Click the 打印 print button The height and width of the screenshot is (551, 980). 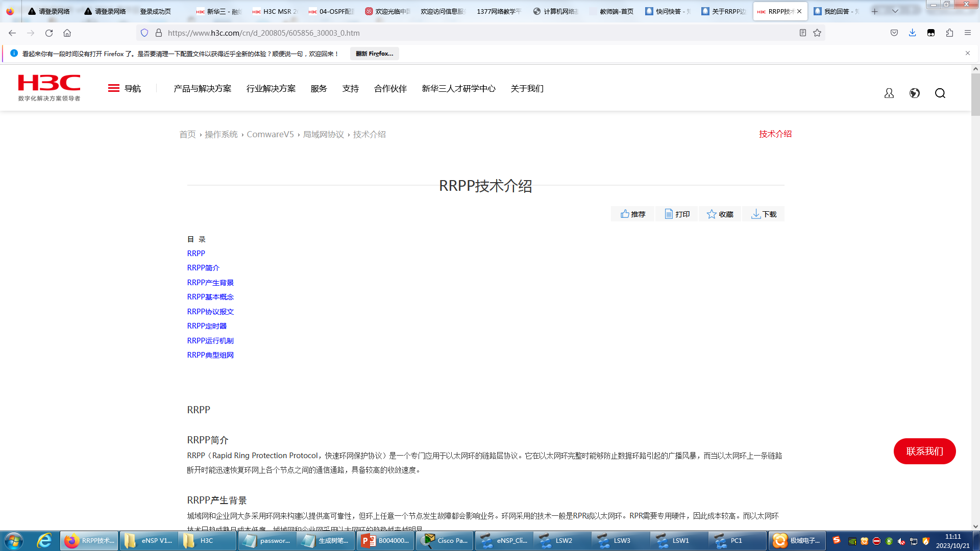click(x=677, y=214)
